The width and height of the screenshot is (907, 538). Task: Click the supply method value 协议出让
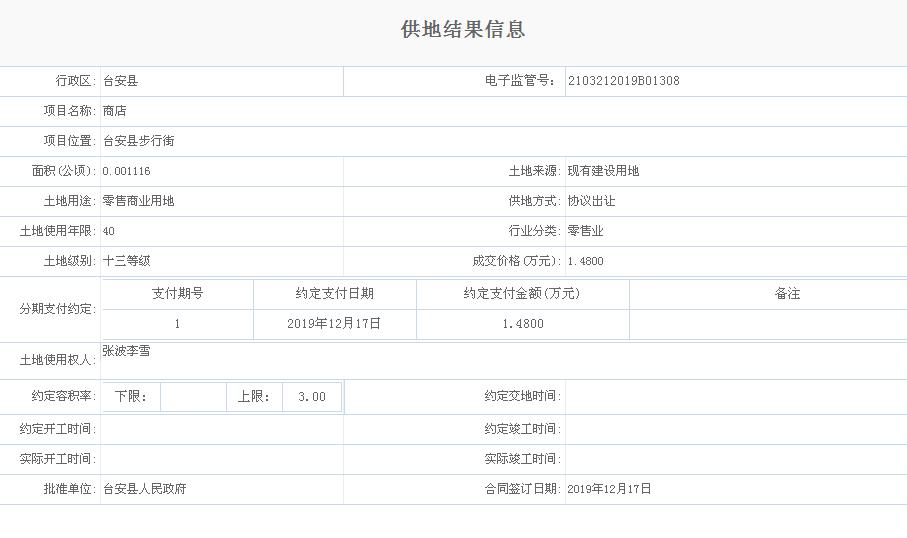591,201
